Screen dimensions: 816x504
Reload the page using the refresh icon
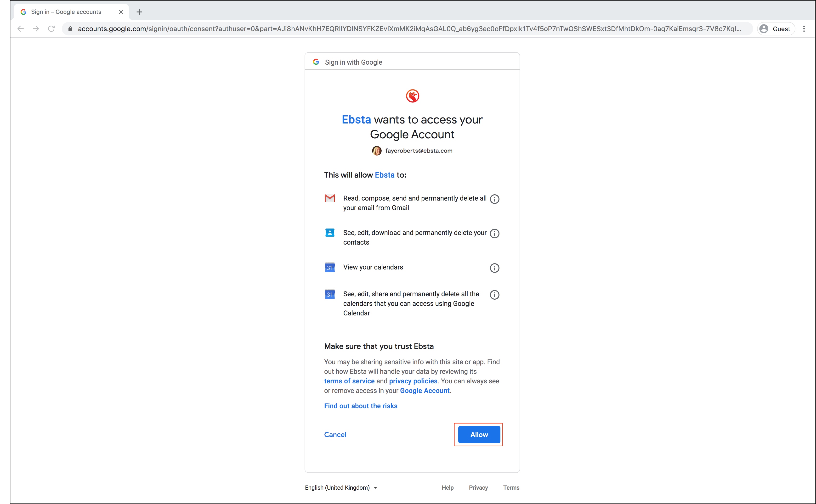(x=51, y=29)
